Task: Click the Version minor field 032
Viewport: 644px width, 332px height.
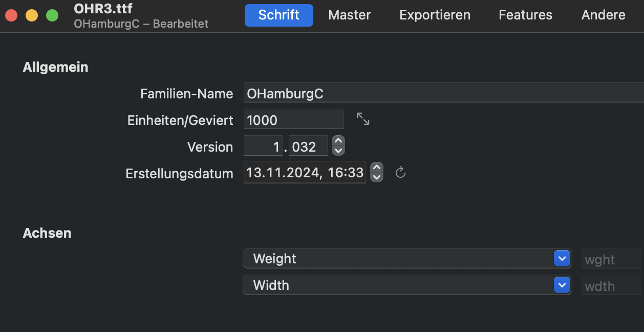Action: tap(308, 146)
